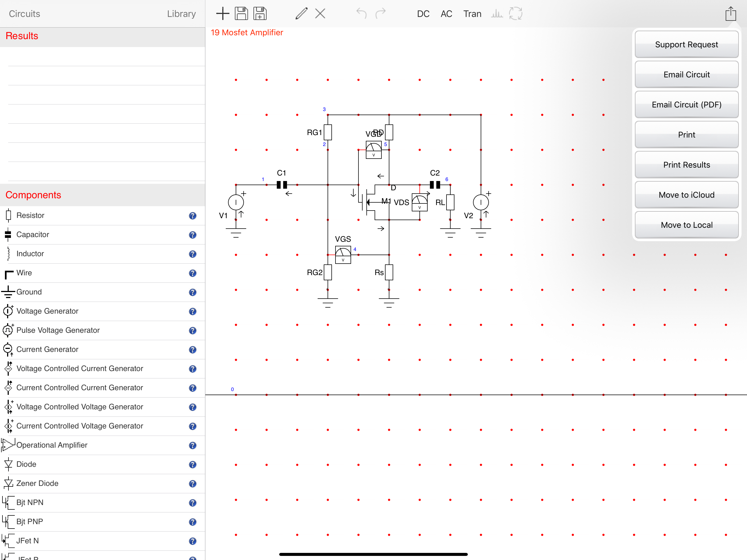Click the Print button
The image size is (747, 560).
[687, 135]
